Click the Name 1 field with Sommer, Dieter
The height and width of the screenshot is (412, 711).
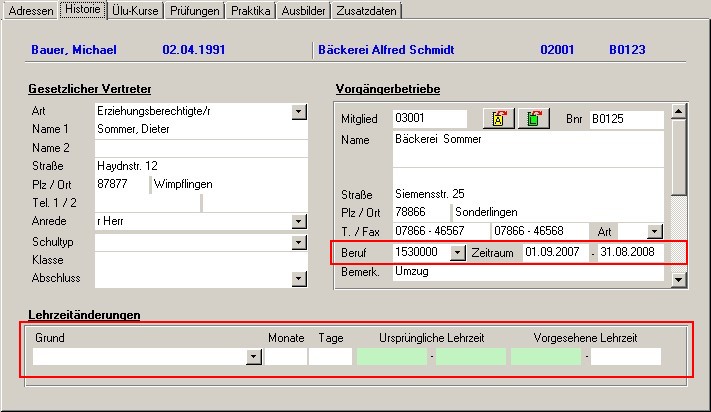pyautogui.click(x=200, y=129)
